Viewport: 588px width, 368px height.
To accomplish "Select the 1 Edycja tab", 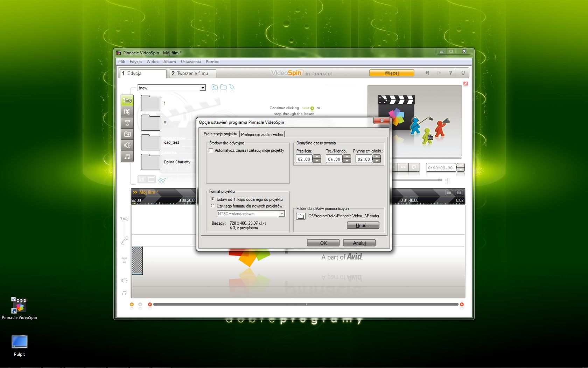I will pos(142,73).
